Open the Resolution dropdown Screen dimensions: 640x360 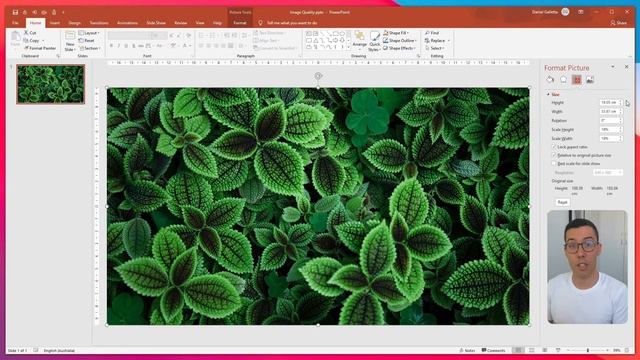(608, 172)
